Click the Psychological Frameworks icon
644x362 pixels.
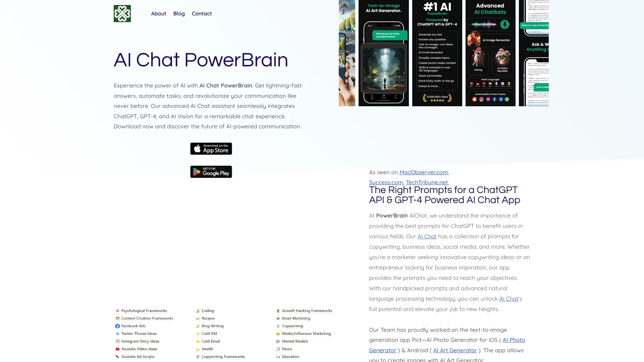(x=117, y=310)
